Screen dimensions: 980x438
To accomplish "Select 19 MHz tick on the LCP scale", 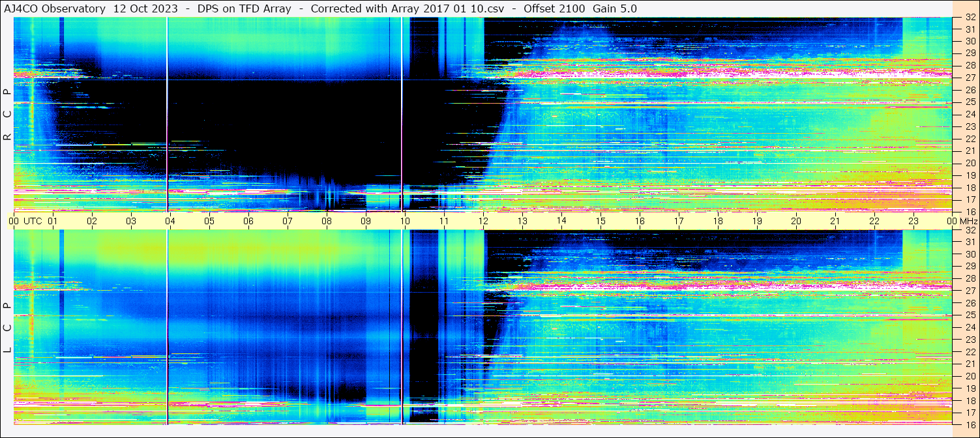I will point(970,388).
